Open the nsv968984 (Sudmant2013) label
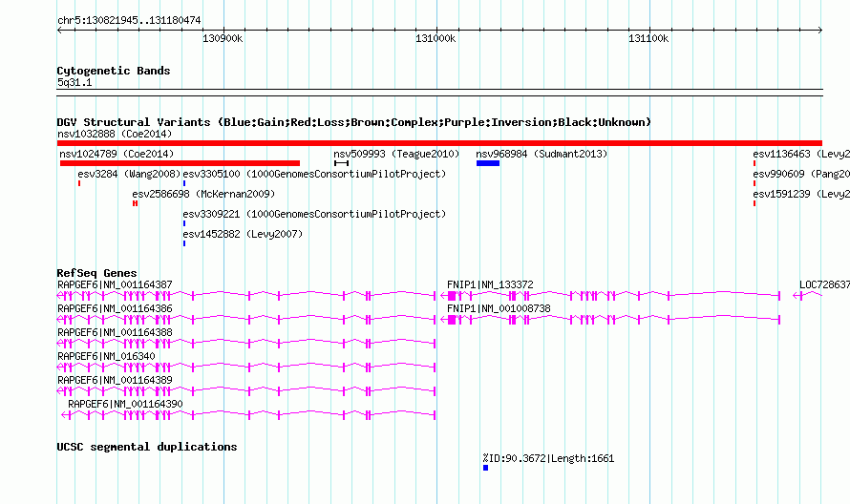 click(542, 154)
